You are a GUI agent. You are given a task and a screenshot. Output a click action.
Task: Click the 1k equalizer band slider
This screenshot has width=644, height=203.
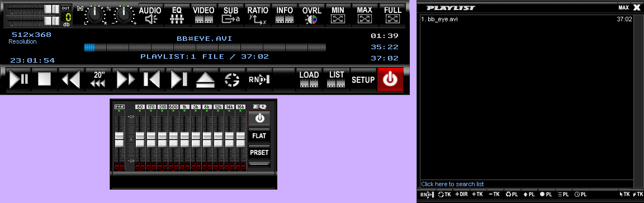pyautogui.click(x=185, y=140)
